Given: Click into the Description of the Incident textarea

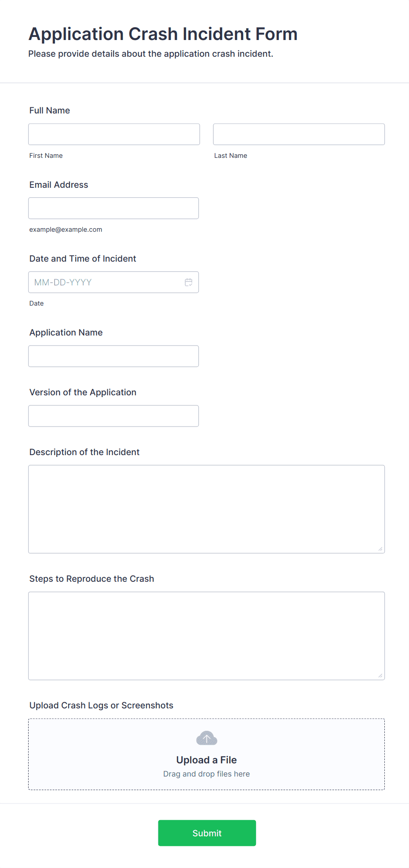Looking at the screenshot, I should [x=206, y=509].
